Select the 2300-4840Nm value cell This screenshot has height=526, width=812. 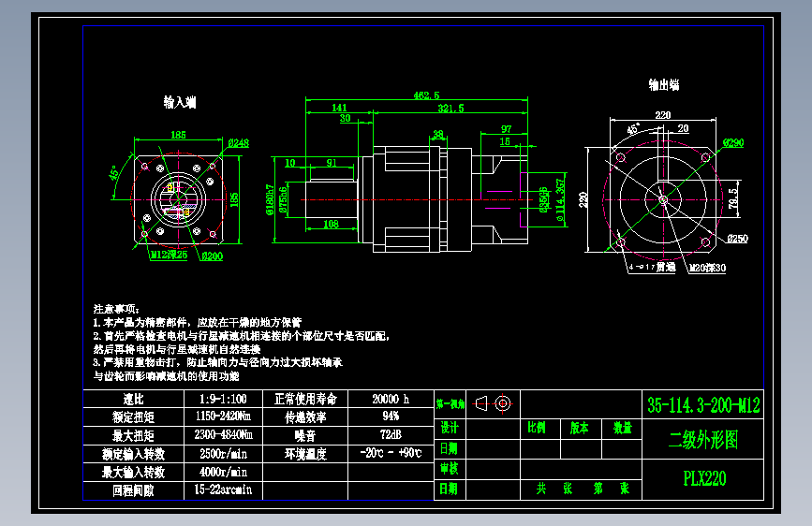coord(223,435)
